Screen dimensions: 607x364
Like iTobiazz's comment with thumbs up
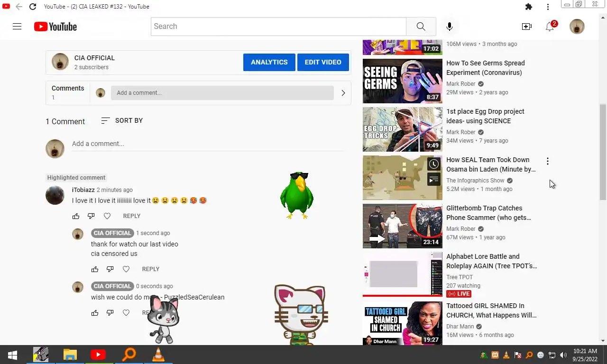[x=76, y=216]
